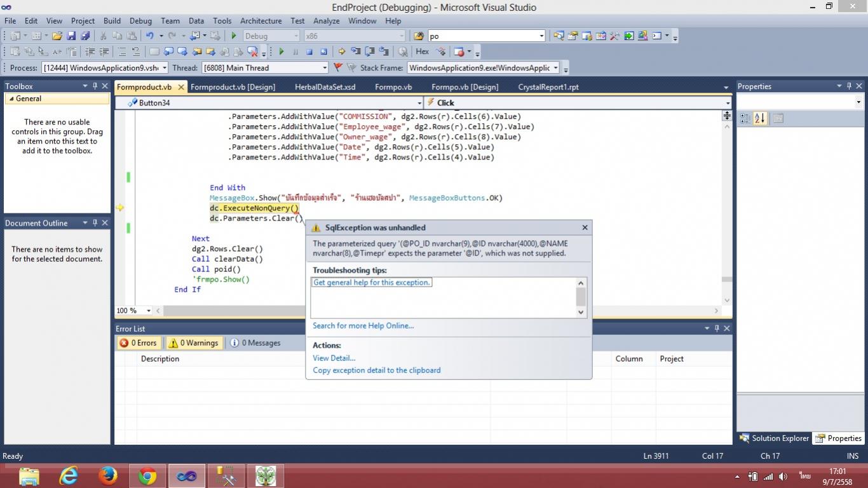
Task: Open the Button34 object dropdown
Action: 419,103
